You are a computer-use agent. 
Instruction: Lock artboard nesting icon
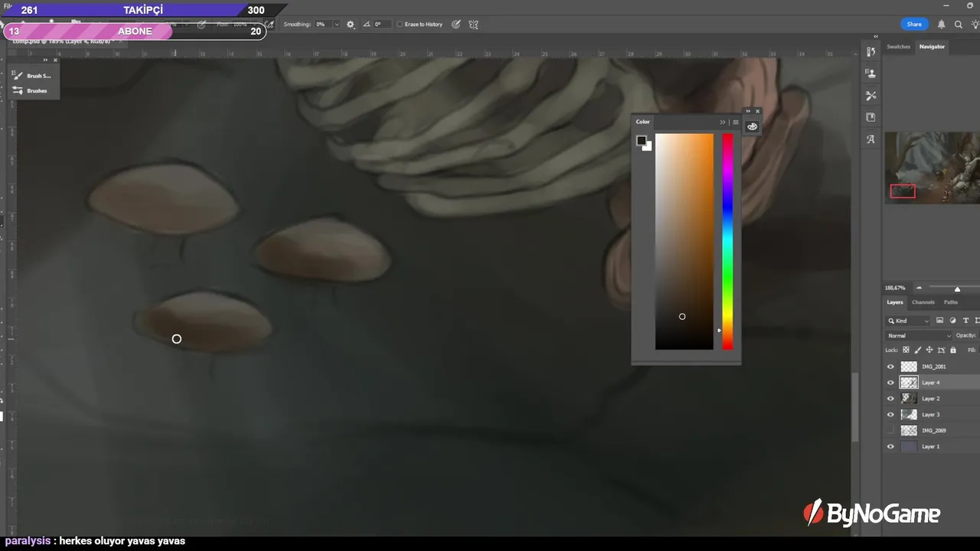[x=941, y=350]
